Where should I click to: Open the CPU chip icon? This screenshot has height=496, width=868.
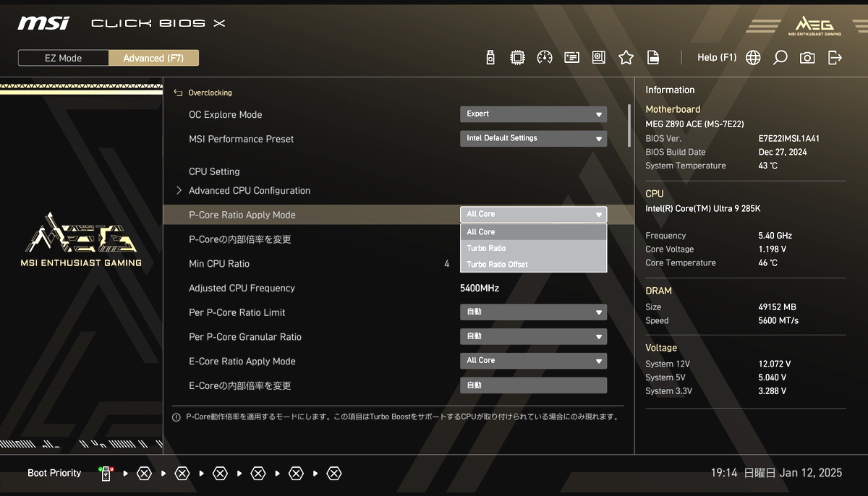tap(517, 58)
